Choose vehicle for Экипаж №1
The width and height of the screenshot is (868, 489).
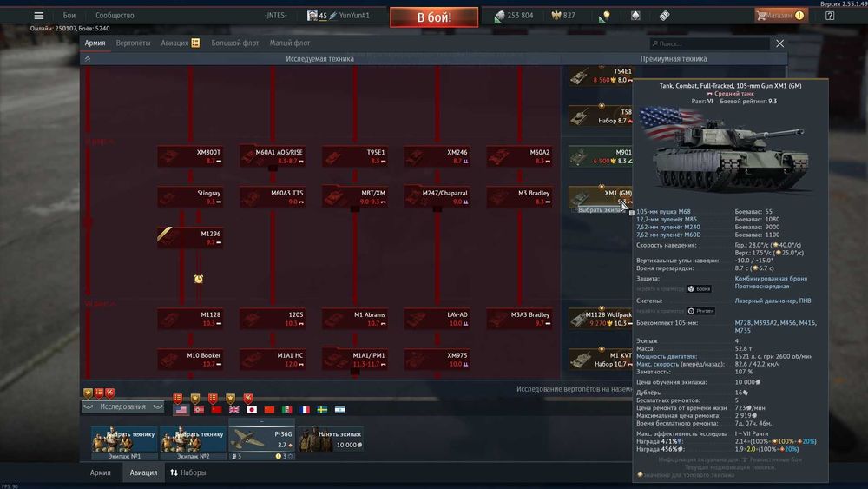(124, 442)
